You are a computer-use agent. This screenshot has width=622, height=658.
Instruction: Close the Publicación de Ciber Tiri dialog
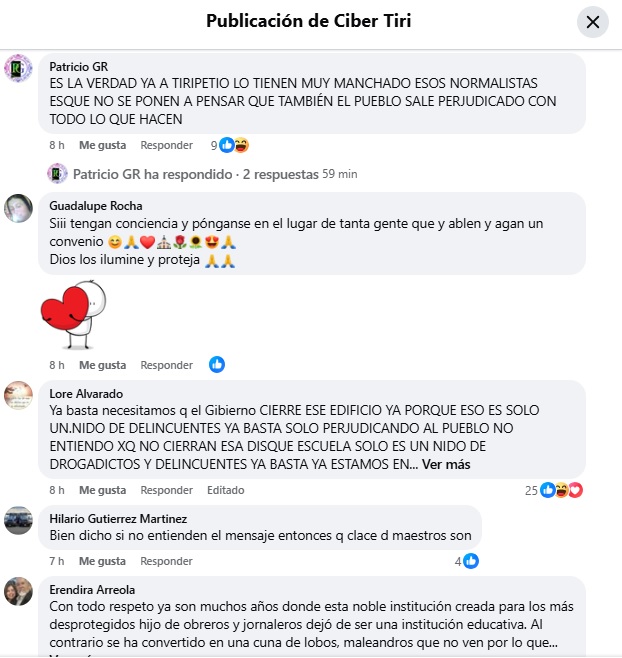pyautogui.click(x=592, y=22)
